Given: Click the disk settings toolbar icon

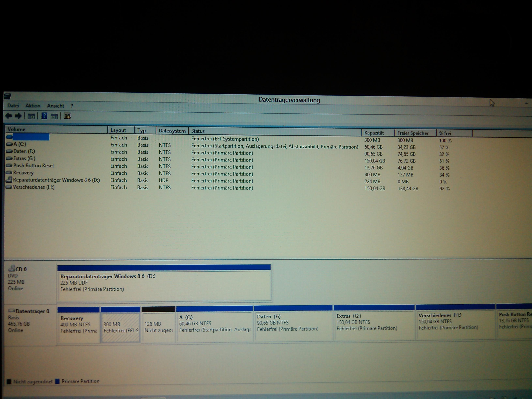Looking at the screenshot, I should tap(67, 116).
